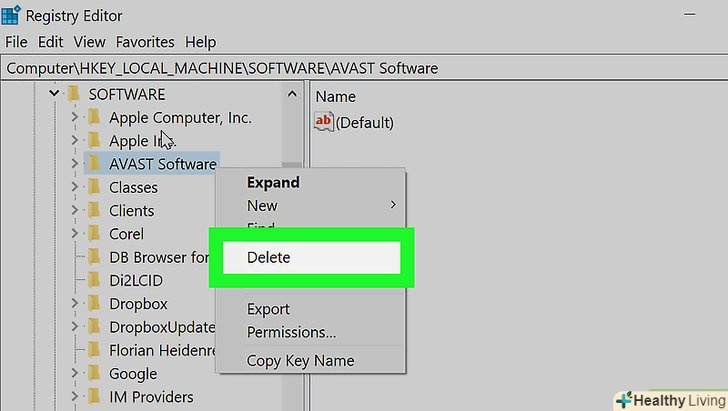
Task: Expand the Apple Computer, Inc. key
Action: tap(74, 118)
